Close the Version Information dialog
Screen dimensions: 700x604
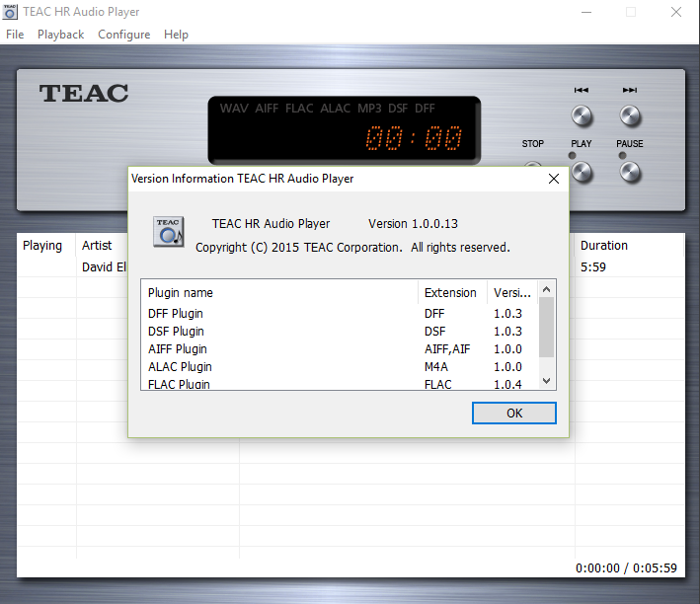pos(554,179)
